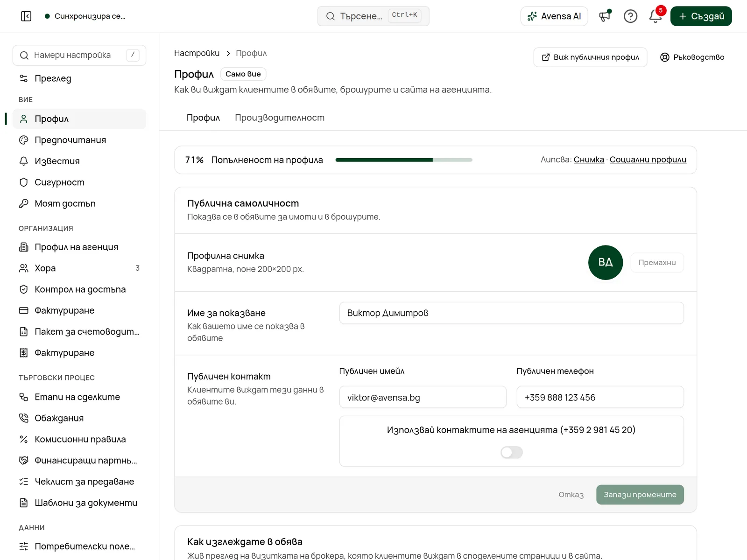Click the display name field Виктор Димитров
Image resolution: width=747 pixels, height=560 pixels.
pyautogui.click(x=511, y=313)
